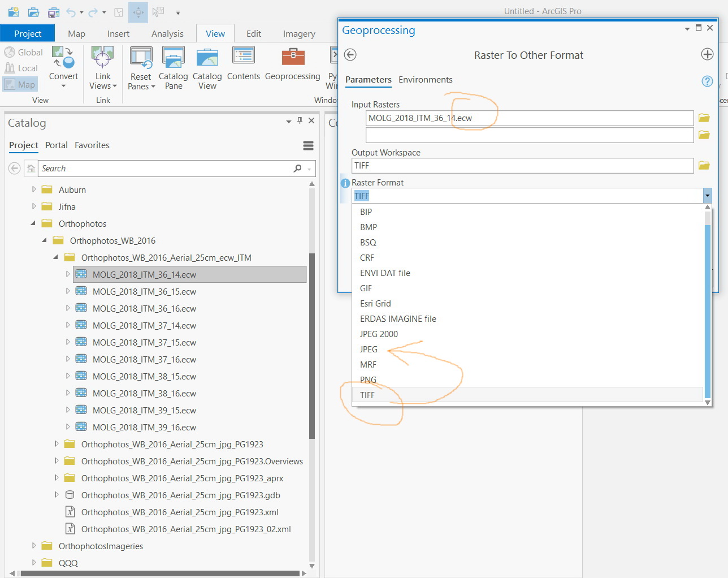Click the Catalog home location icon
728x578 pixels.
coord(31,168)
